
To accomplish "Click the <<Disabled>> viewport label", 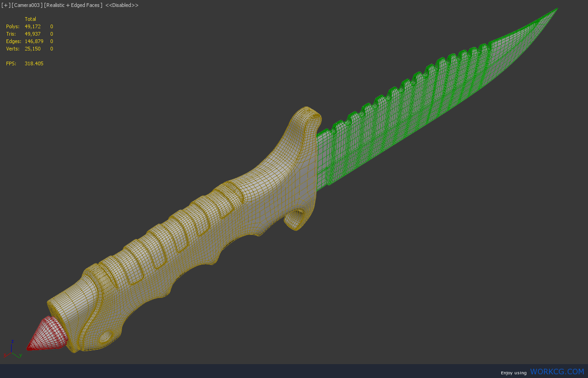I will (x=122, y=5).
